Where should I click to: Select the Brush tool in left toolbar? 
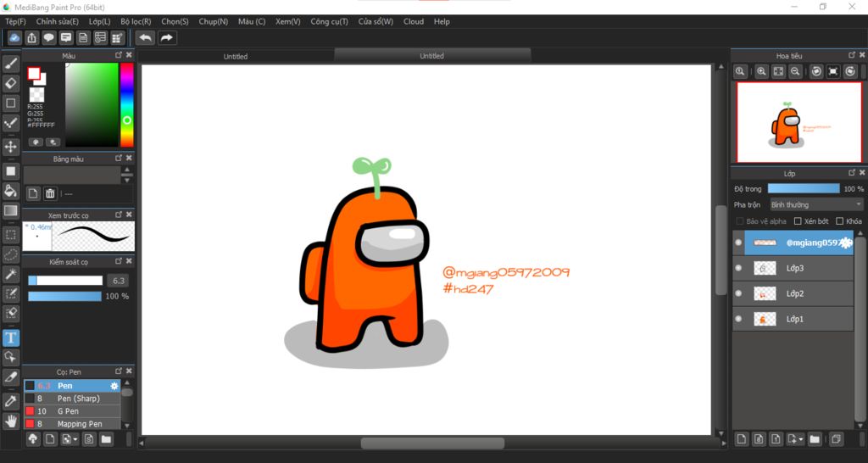10,64
